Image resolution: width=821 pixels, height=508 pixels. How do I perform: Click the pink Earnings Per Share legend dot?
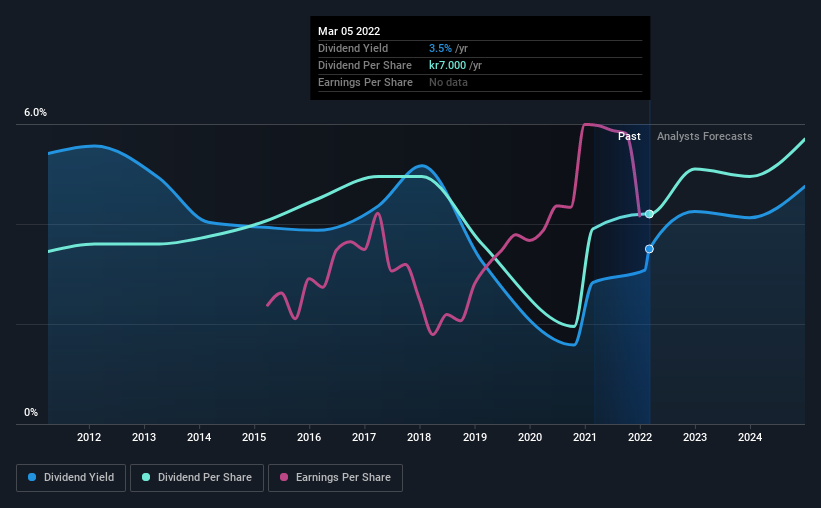284,477
